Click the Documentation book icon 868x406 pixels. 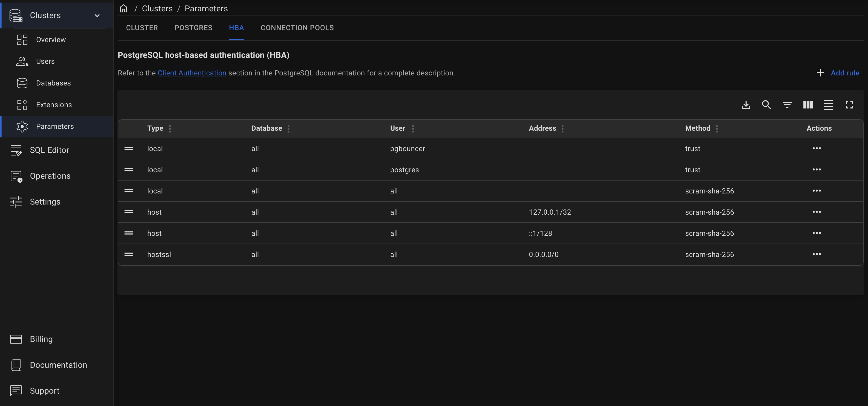point(16,365)
